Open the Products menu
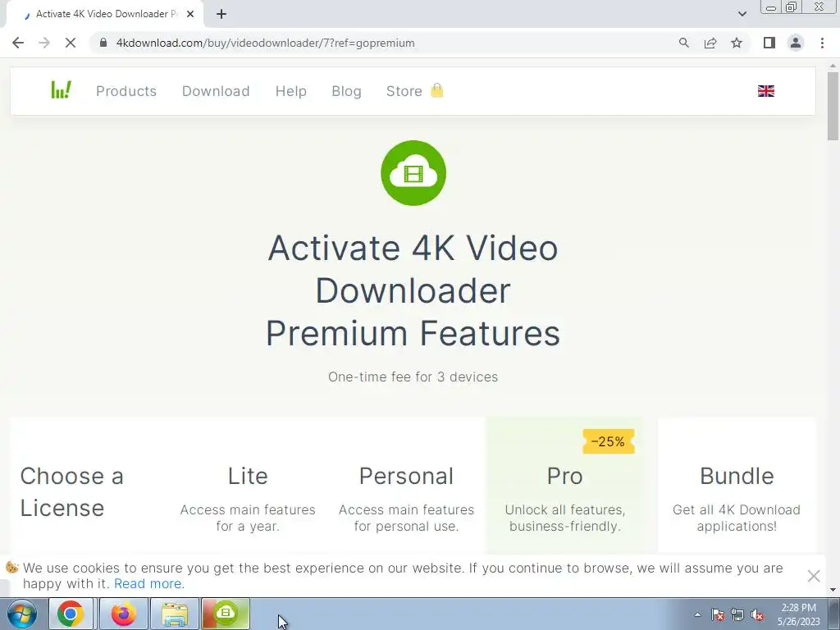This screenshot has height=630, width=840. coord(126,91)
